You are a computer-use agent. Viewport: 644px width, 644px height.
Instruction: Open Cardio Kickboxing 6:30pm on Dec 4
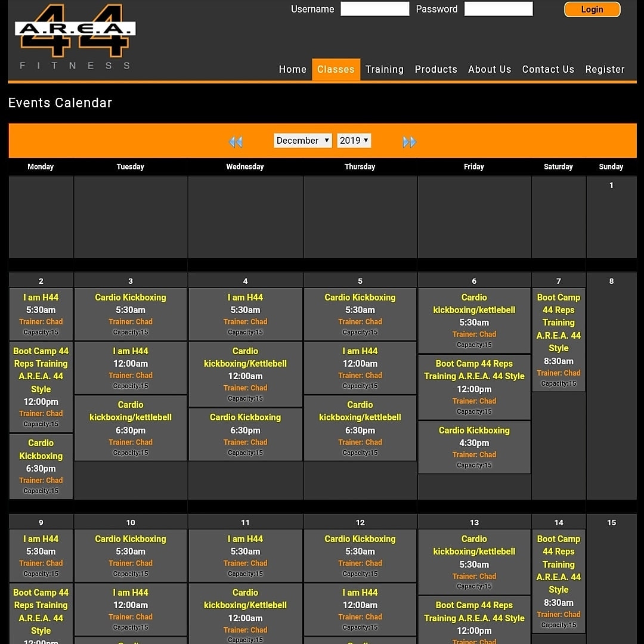(245, 435)
